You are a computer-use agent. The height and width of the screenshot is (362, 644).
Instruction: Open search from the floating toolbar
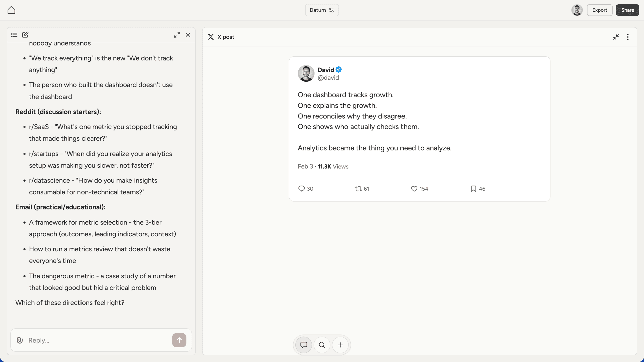[x=322, y=345]
